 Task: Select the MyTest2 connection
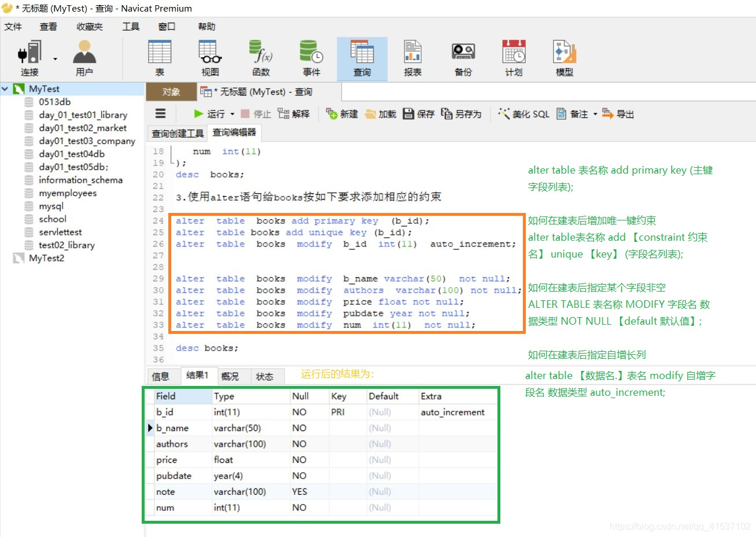point(46,258)
